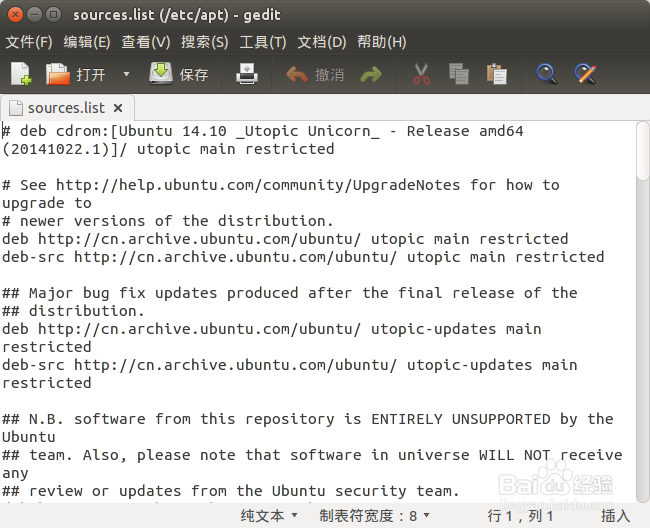Open the 查看(V) menu
The image size is (650, 528).
(146, 42)
